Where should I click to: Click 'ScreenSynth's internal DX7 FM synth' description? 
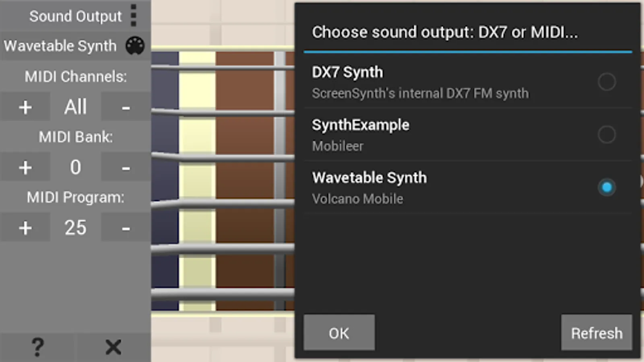[420, 93]
